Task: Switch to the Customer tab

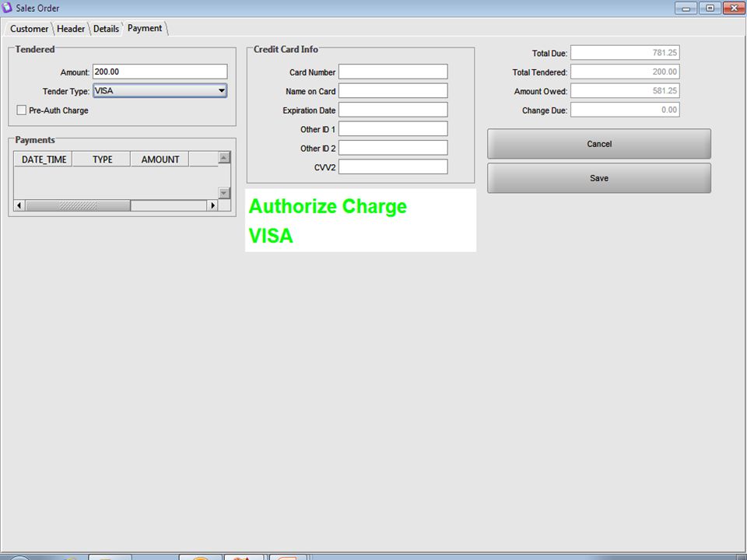Action: [29, 29]
